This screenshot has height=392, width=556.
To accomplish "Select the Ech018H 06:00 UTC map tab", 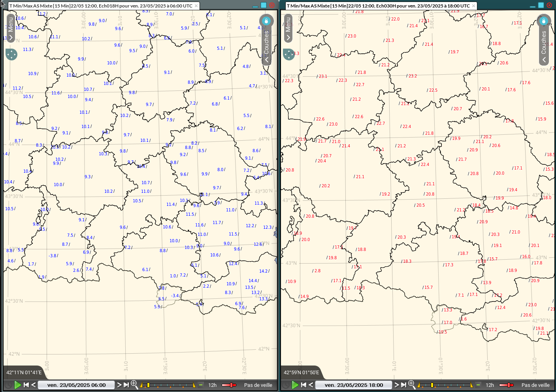I will click(101, 6).
